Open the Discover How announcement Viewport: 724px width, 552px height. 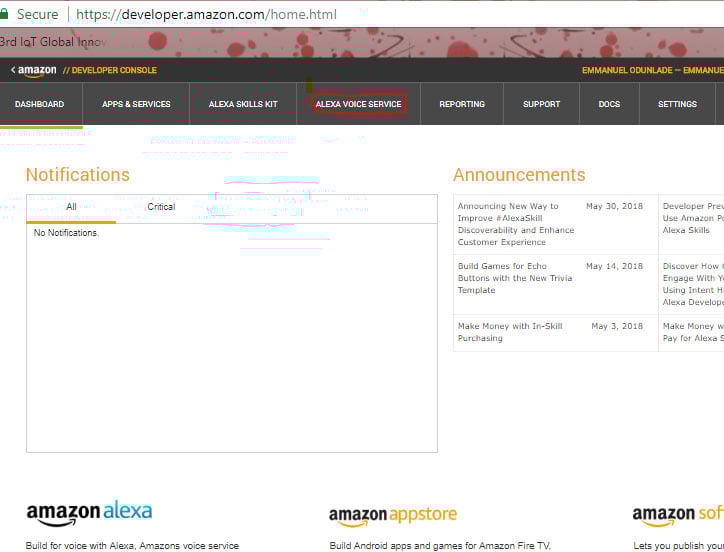point(693,284)
